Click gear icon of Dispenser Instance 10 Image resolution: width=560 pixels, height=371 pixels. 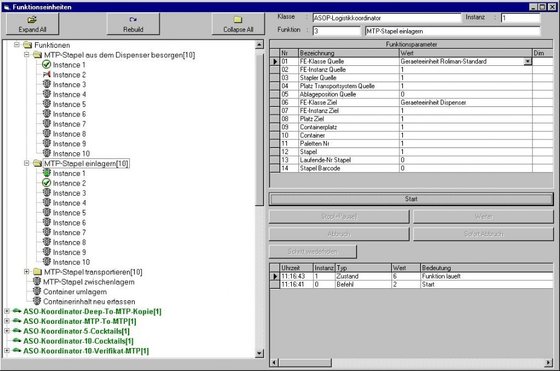(46, 153)
